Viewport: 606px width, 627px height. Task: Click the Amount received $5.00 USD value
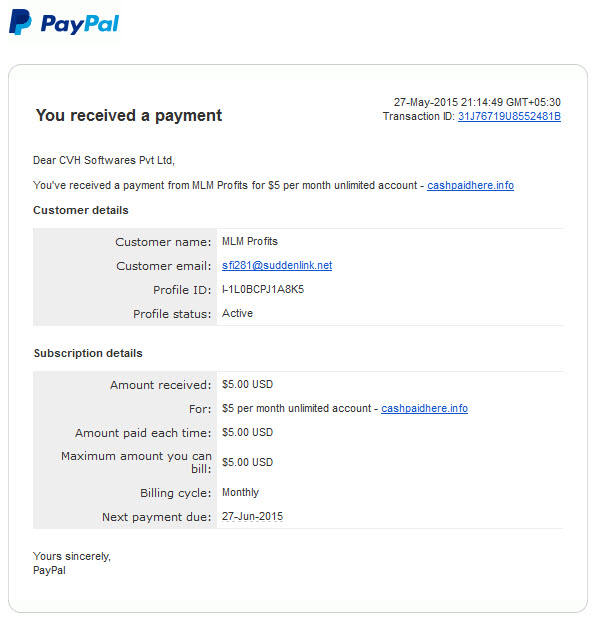click(248, 384)
